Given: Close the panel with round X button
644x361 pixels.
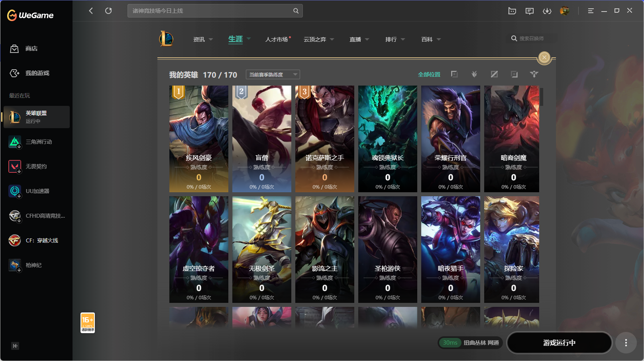Looking at the screenshot, I should point(544,58).
